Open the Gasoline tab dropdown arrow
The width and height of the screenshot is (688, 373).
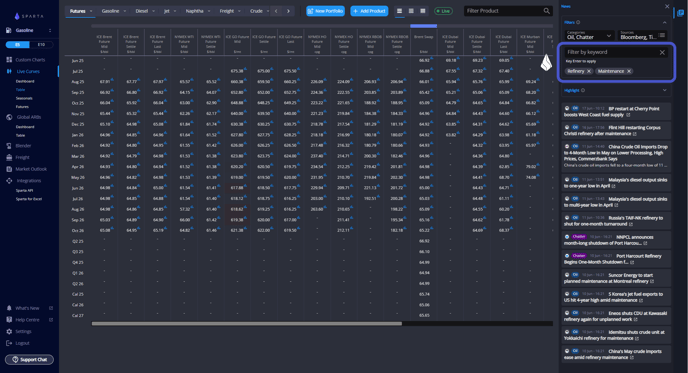click(125, 11)
